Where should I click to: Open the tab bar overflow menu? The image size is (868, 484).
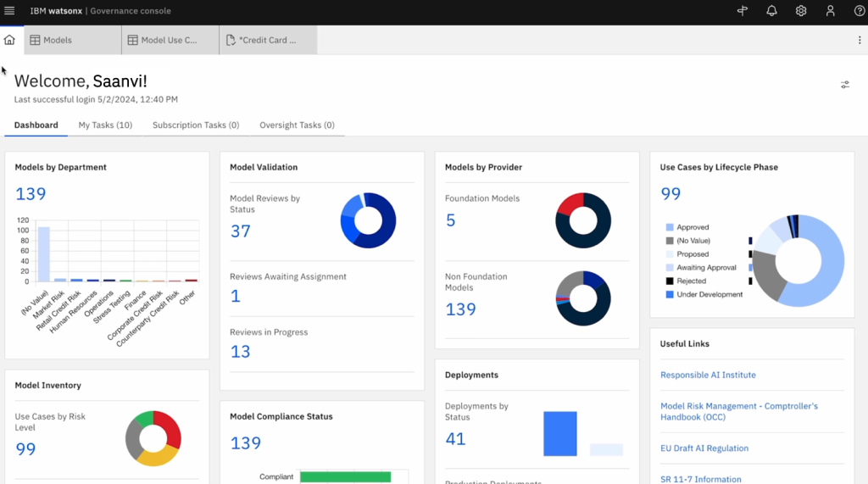[860, 40]
